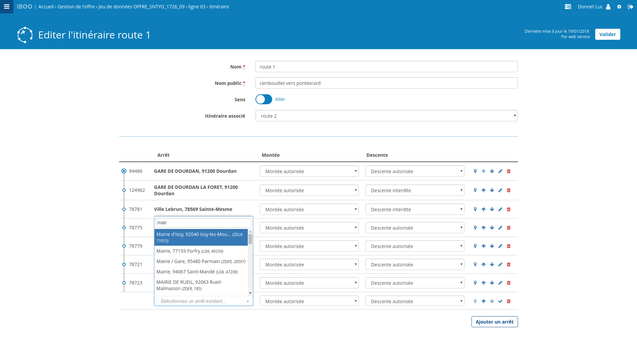Viewport: 637px width, 364px height.
Task: Open Descente interdite dropdown for Ville Lebrun
Action: point(415,210)
